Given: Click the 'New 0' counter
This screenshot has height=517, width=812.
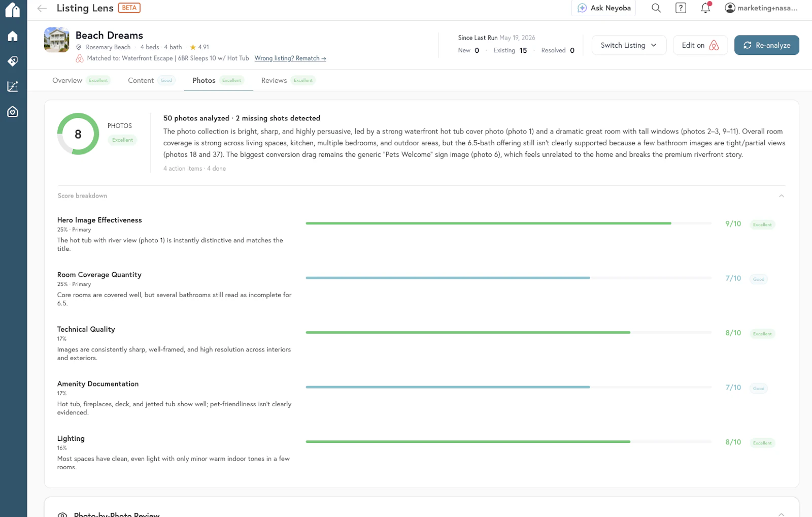Looking at the screenshot, I should tap(468, 50).
